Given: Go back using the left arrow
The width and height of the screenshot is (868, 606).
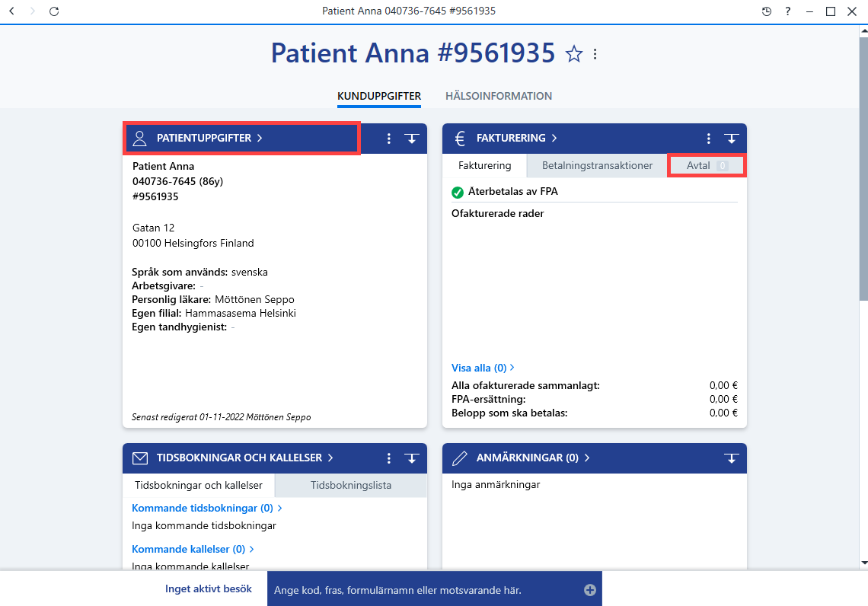Looking at the screenshot, I should pyautogui.click(x=11, y=11).
